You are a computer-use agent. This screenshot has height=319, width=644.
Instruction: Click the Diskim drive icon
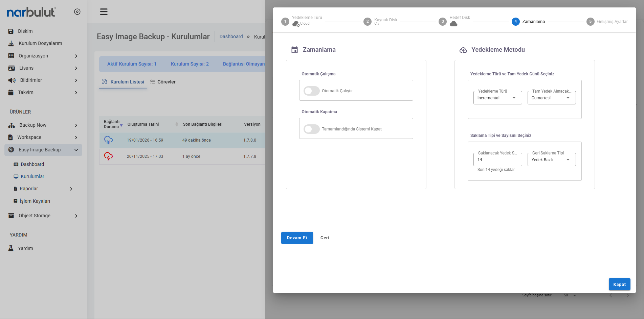[x=11, y=31]
